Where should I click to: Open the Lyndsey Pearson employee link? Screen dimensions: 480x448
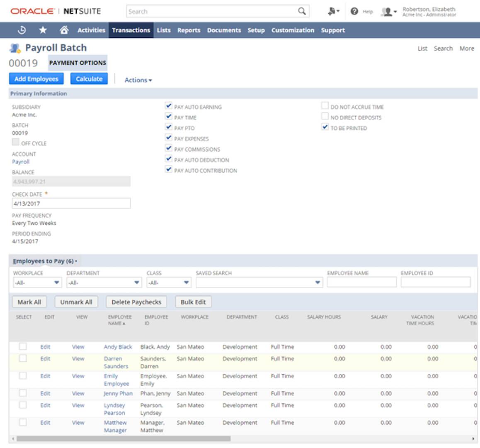click(x=114, y=409)
